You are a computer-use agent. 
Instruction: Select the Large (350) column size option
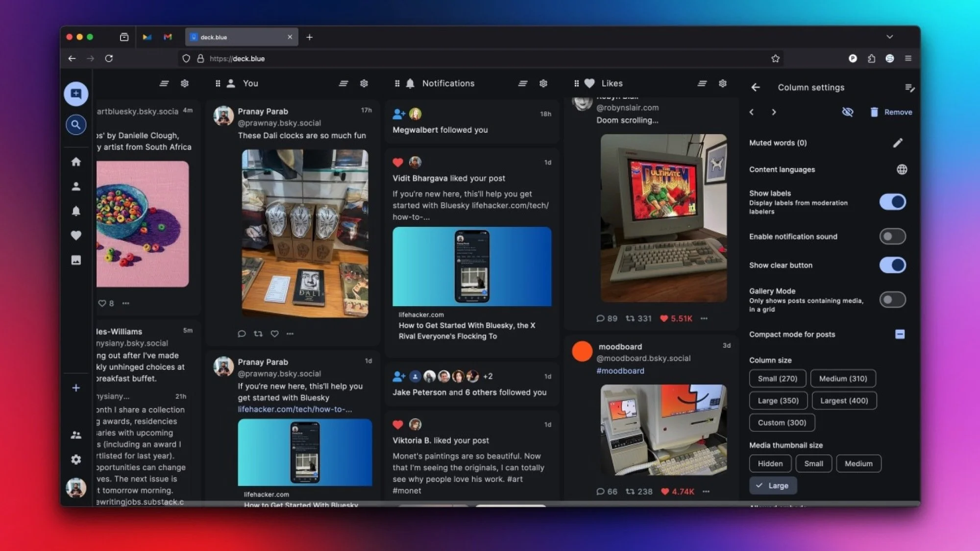[x=778, y=400]
